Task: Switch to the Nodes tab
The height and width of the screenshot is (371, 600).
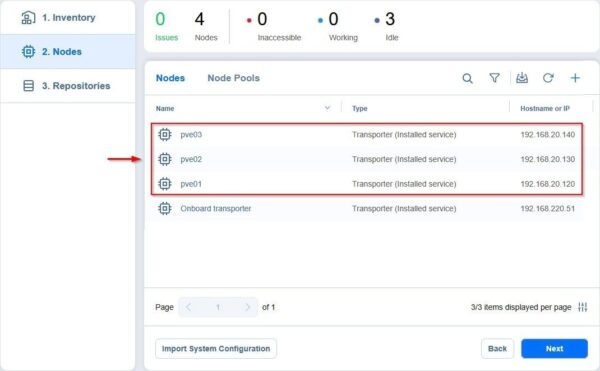Action: tap(170, 78)
